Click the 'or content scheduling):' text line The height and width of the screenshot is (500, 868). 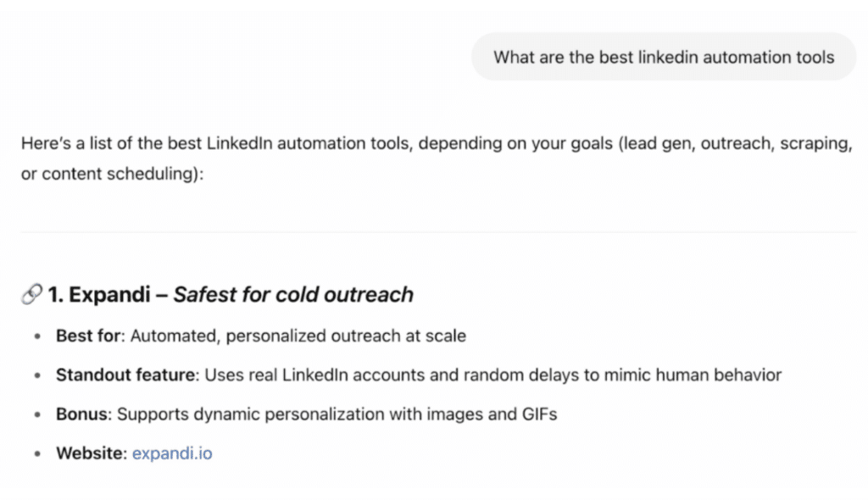click(x=112, y=175)
